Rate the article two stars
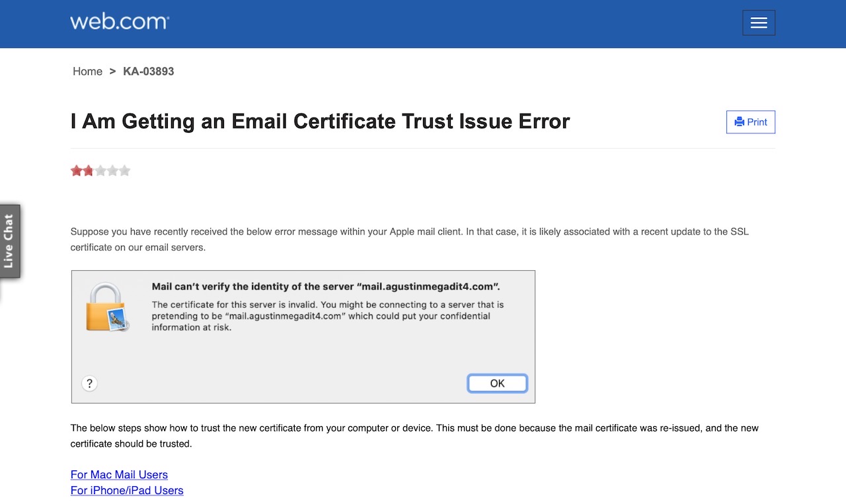 (x=89, y=170)
